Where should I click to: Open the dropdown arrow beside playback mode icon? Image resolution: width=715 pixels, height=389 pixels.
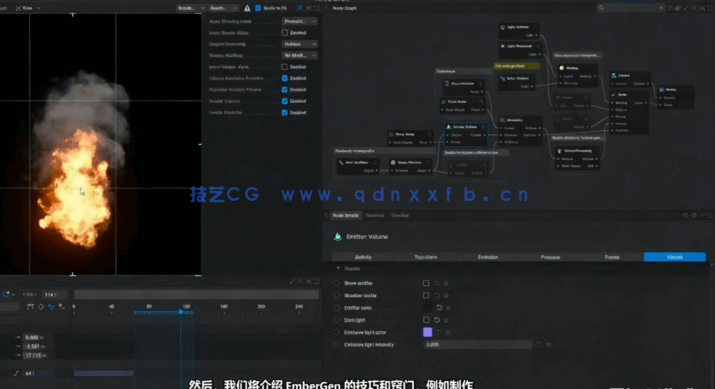[14, 295]
